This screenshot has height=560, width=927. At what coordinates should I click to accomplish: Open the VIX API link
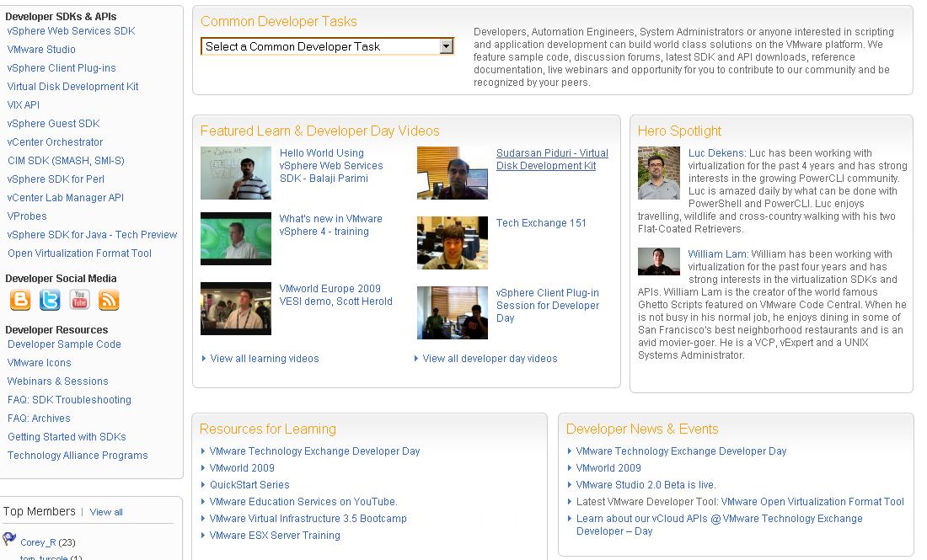[x=24, y=105]
